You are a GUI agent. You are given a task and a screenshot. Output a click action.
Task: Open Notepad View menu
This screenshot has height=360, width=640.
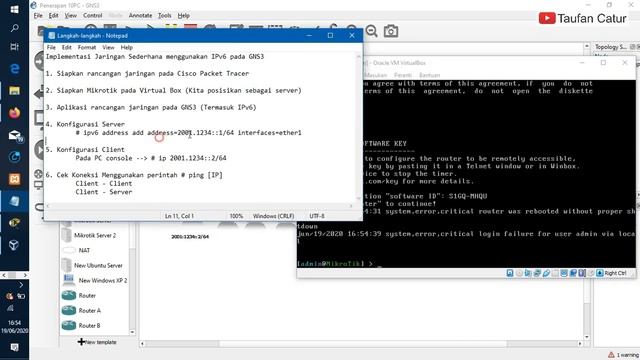point(108,47)
